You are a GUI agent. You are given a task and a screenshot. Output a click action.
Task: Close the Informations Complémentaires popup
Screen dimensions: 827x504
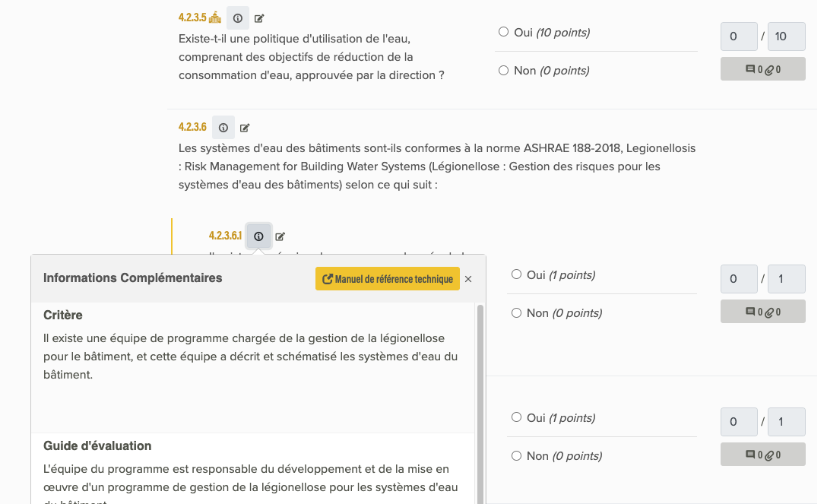(467, 279)
